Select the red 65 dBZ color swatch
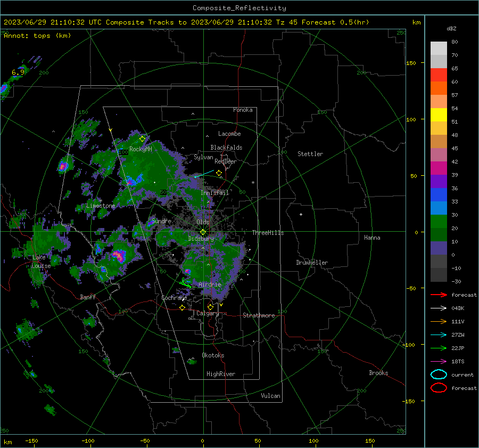Image resolution: width=479 pixels, height=448 pixels. (x=439, y=75)
